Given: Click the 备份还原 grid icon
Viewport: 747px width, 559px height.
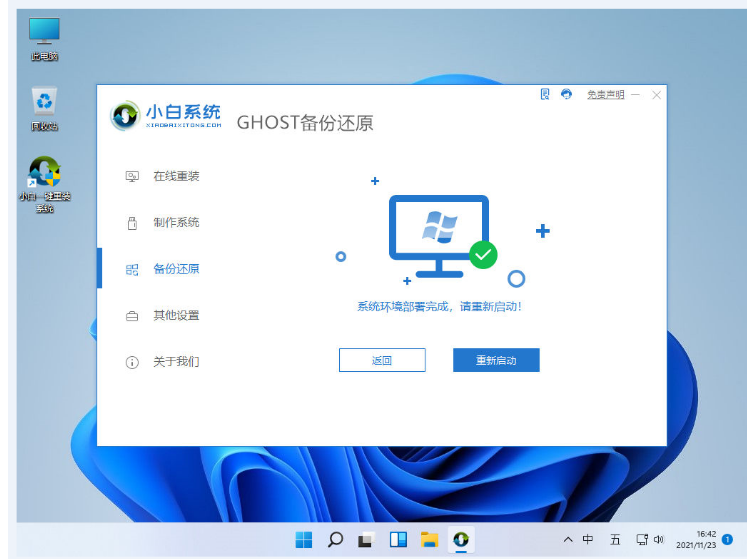Looking at the screenshot, I should click(x=132, y=270).
